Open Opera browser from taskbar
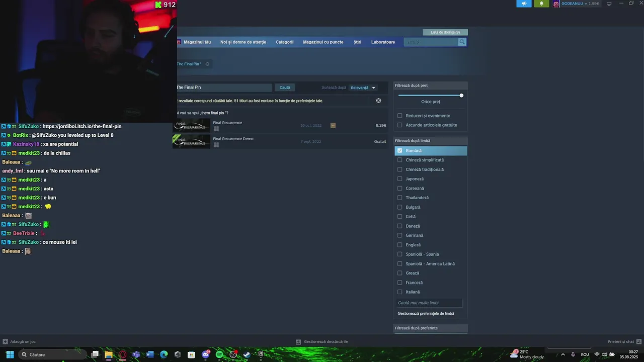This screenshot has height=362, width=644. 122,354
